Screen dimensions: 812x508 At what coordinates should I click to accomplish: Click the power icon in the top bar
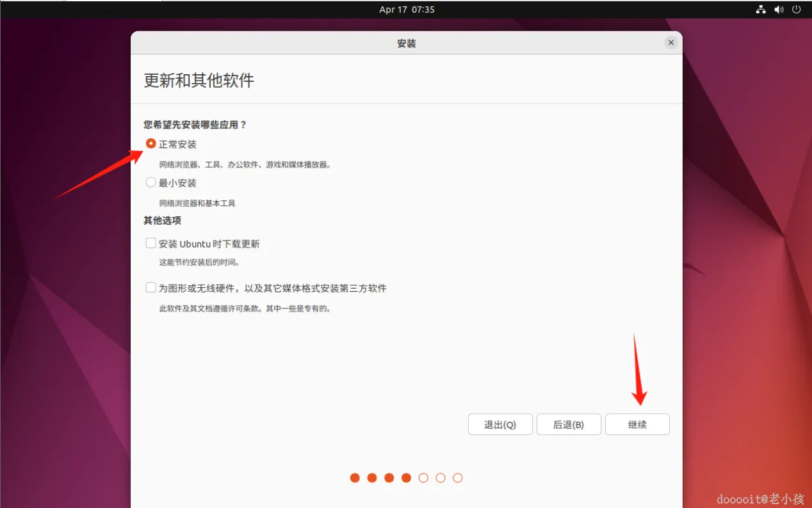797,9
